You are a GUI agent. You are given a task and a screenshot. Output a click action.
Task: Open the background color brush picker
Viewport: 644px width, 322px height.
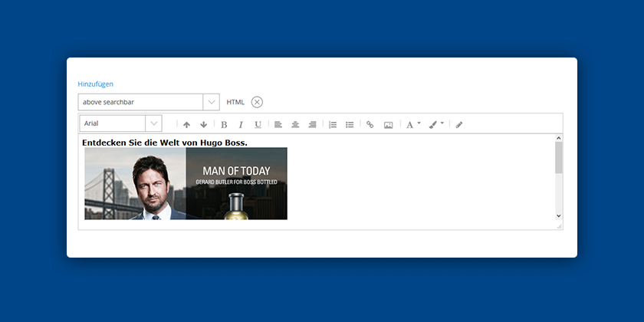click(x=436, y=125)
